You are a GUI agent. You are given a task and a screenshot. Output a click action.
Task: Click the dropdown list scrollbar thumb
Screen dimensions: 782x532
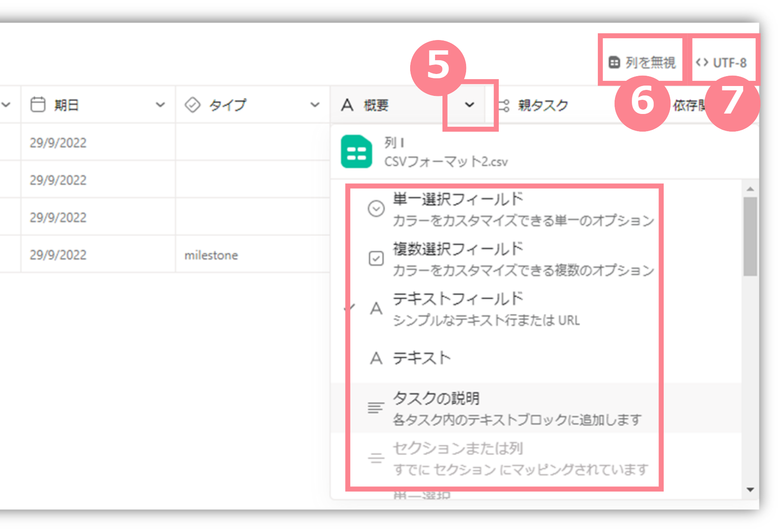[x=750, y=237]
